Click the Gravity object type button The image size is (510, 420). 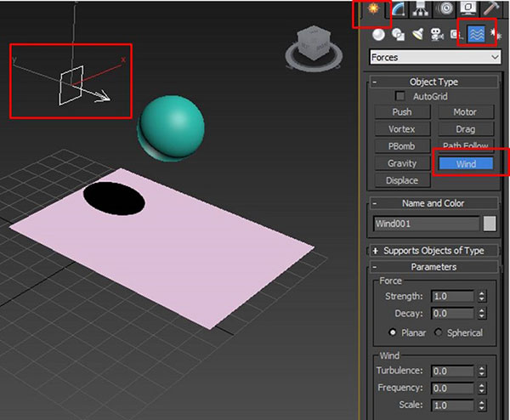tap(402, 163)
